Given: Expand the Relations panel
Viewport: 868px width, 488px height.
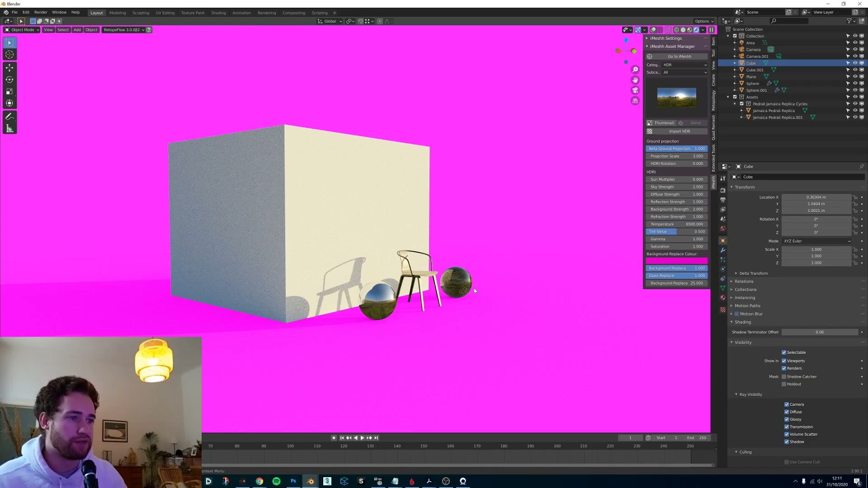Looking at the screenshot, I should [744, 282].
